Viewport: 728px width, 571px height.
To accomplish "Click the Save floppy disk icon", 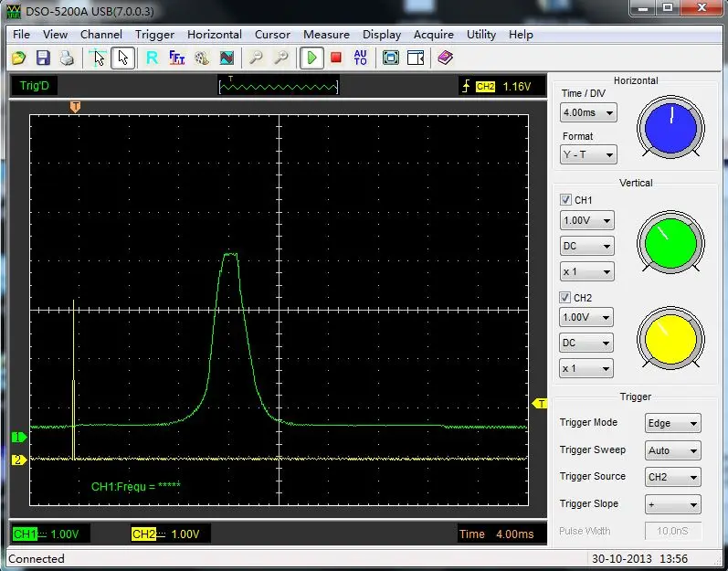I will 42,58.
